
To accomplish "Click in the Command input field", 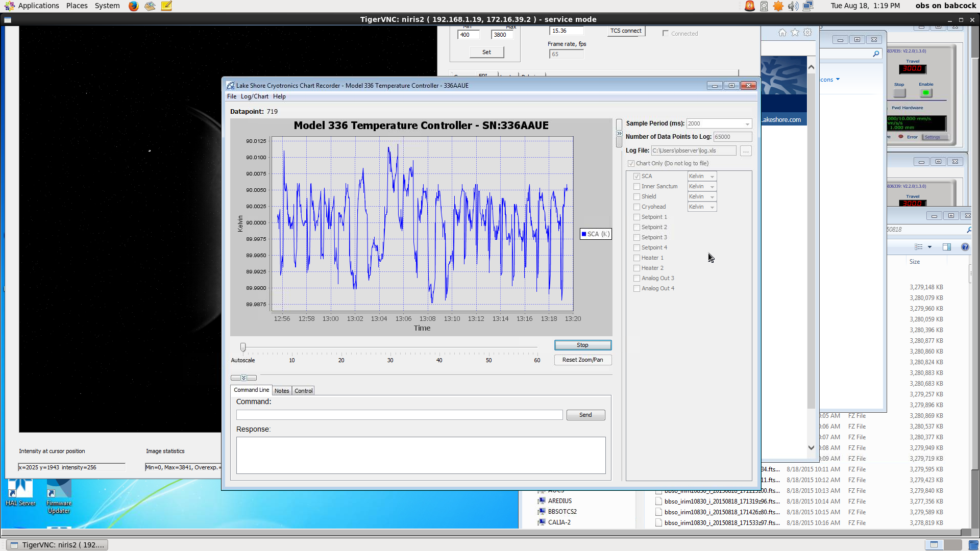I will click(x=399, y=415).
